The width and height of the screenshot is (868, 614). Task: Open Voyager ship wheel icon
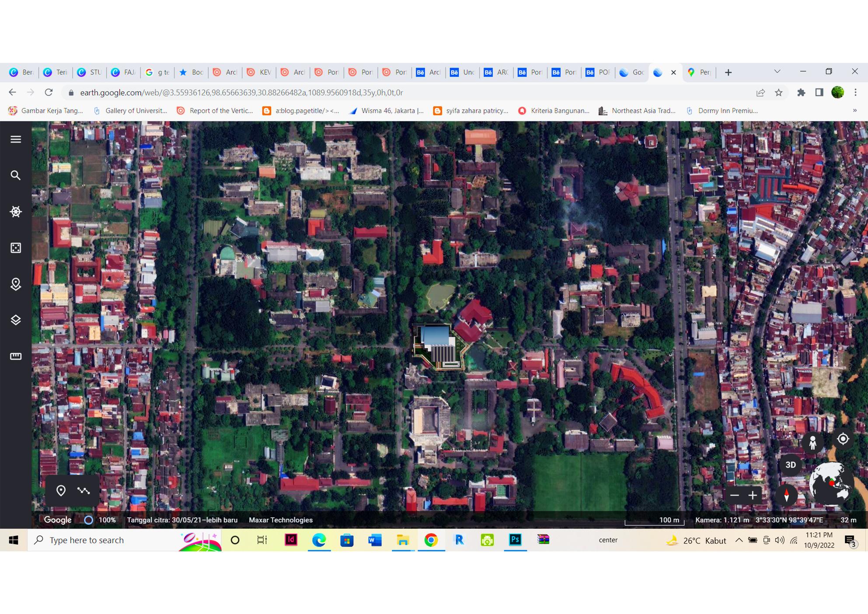coord(16,212)
